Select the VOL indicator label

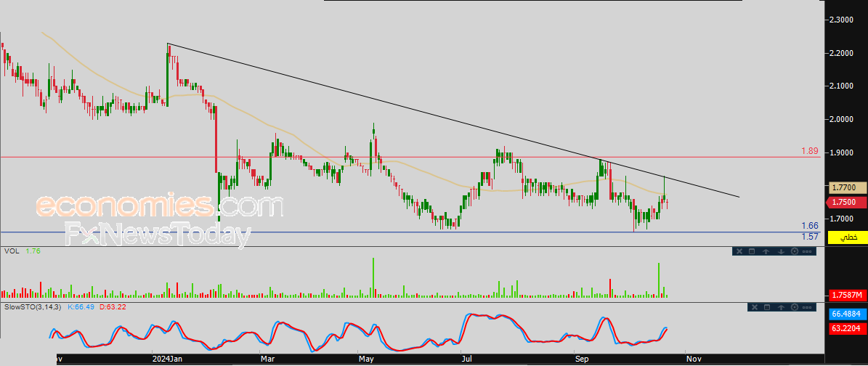11,251
